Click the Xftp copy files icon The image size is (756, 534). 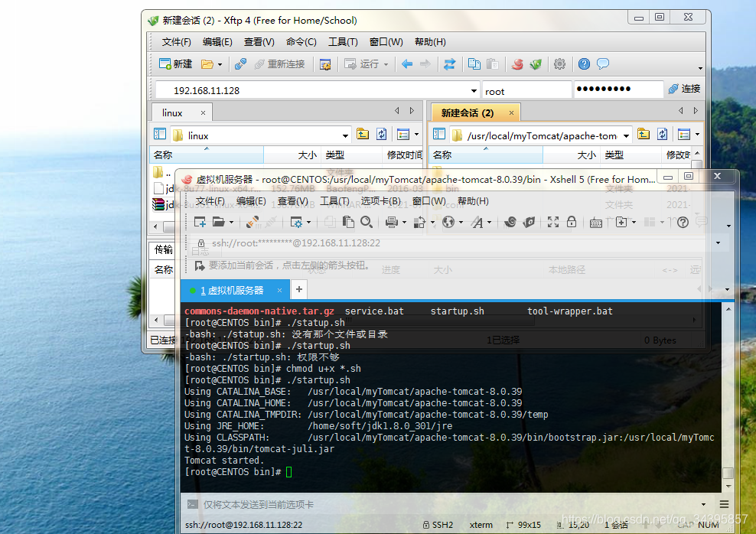[474, 64]
